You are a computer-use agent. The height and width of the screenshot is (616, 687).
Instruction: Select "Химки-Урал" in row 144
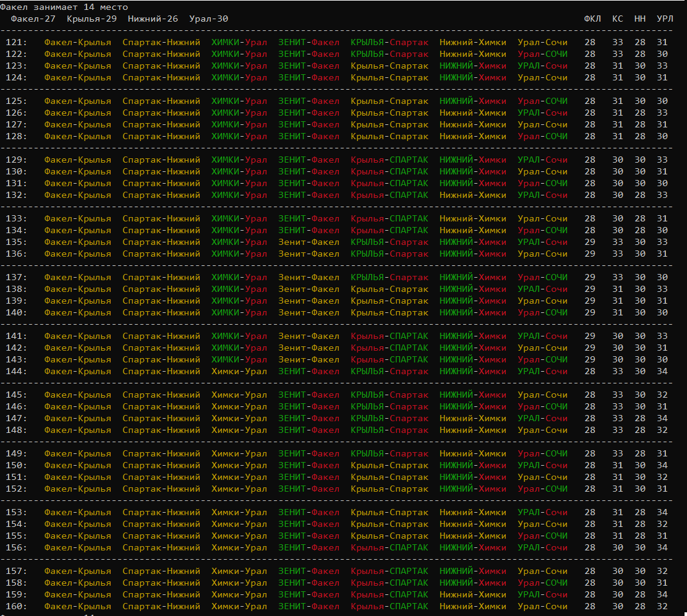(239, 372)
